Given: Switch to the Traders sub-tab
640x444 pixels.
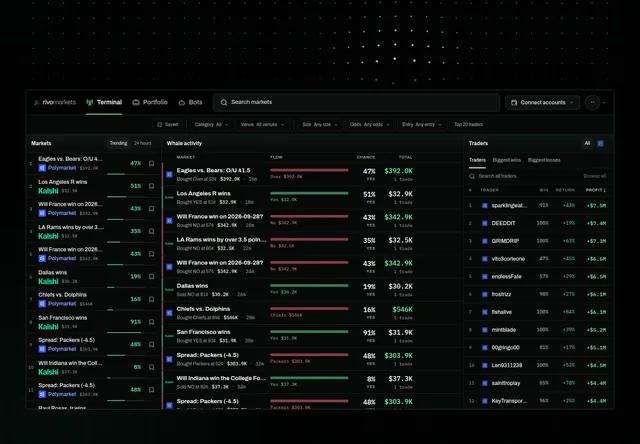Looking at the screenshot, I should 477,160.
